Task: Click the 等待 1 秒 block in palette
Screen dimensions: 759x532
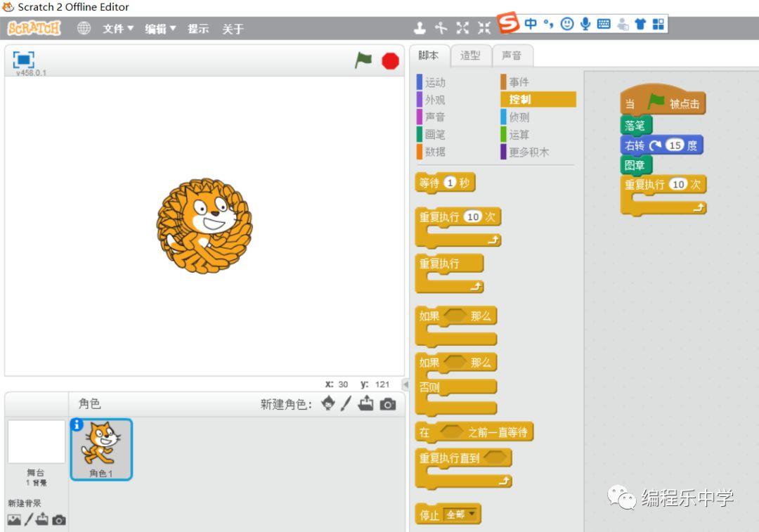Action: point(427,183)
